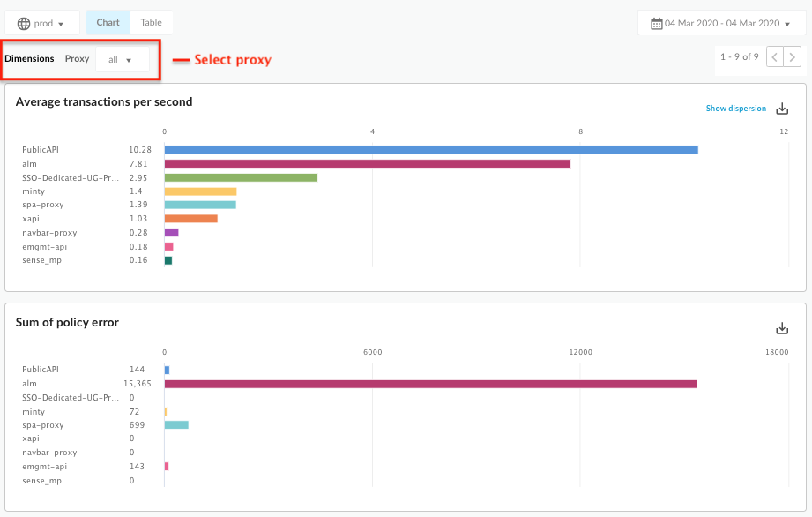
Task: Go to the previous page arrow
Action: tap(774, 57)
